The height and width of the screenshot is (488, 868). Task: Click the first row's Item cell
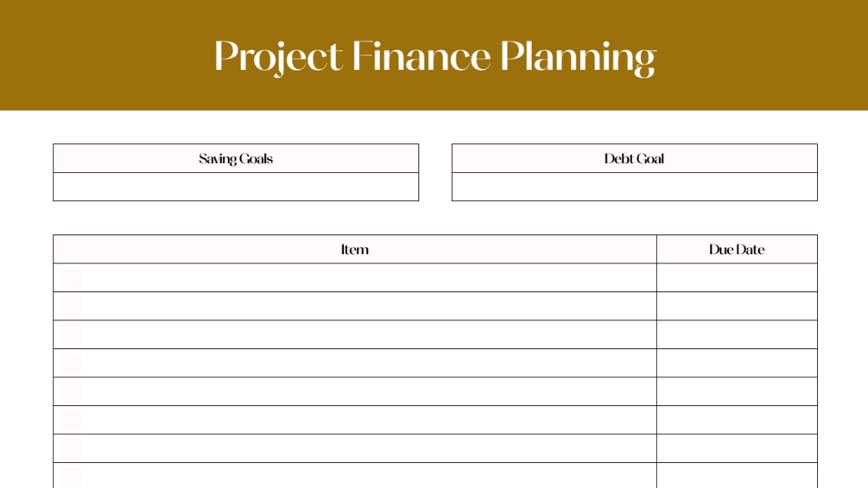coord(363,278)
